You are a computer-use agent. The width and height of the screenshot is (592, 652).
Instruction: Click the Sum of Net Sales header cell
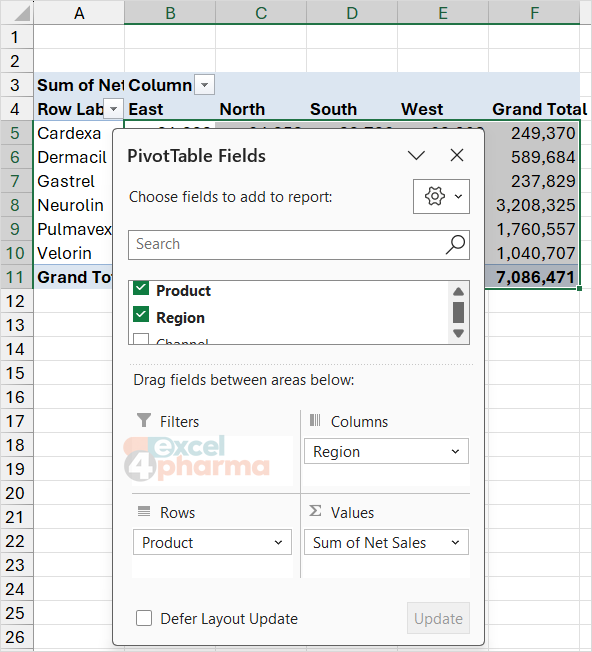pyautogui.click(x=79, y=85)
